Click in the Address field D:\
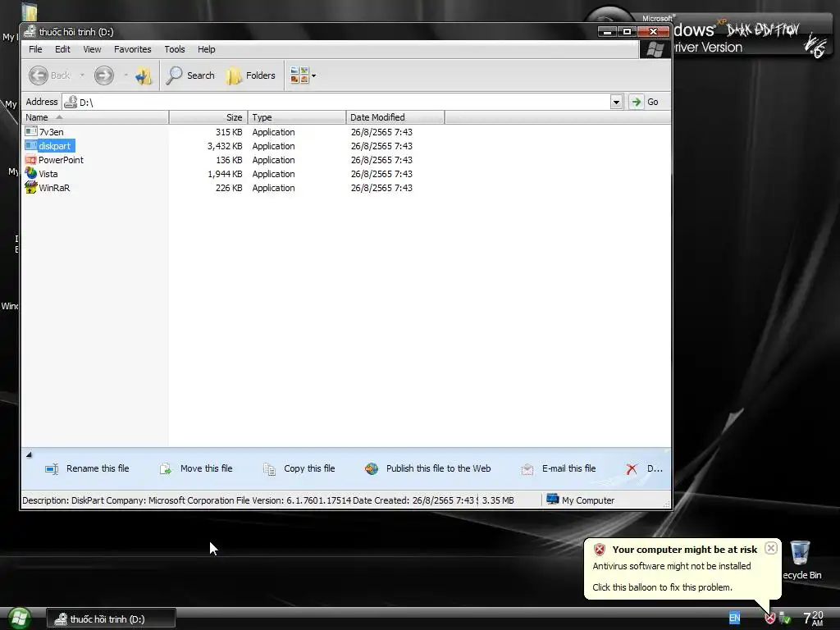Image resolution: width=840 pixels, height=630 pixels. coord(343,102)
